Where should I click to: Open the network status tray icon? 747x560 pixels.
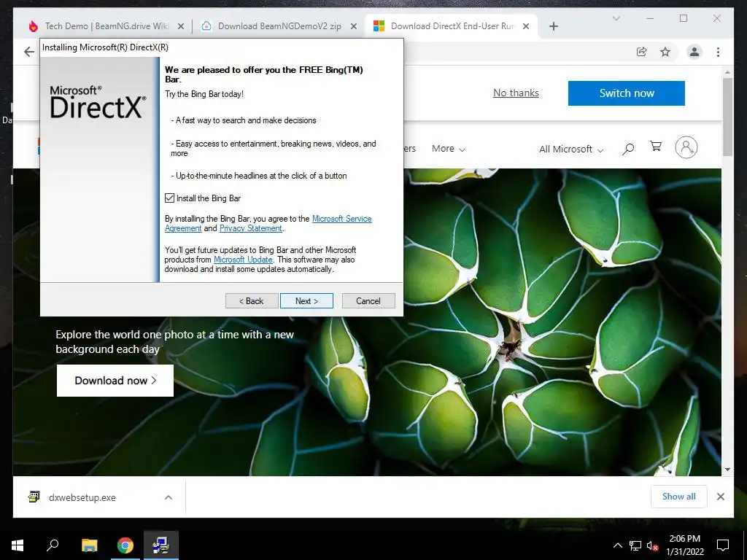tap(635, 545)
